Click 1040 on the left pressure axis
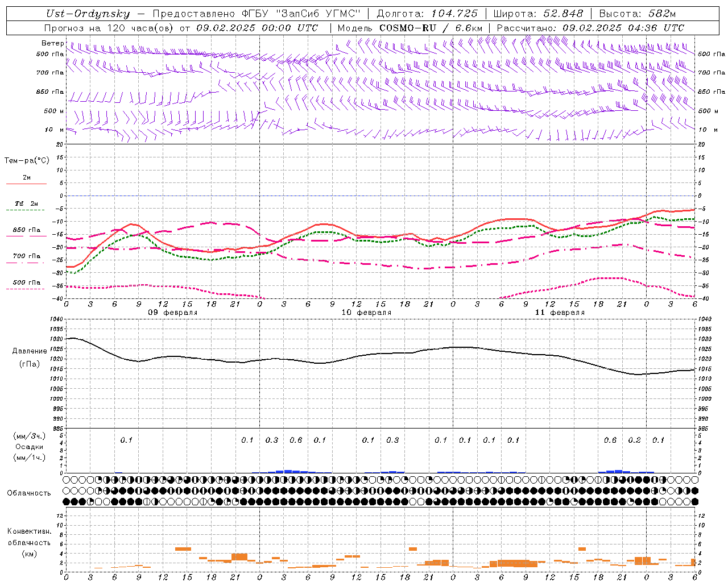This screenshot has width=728, height=582. [x=56, y=319]
